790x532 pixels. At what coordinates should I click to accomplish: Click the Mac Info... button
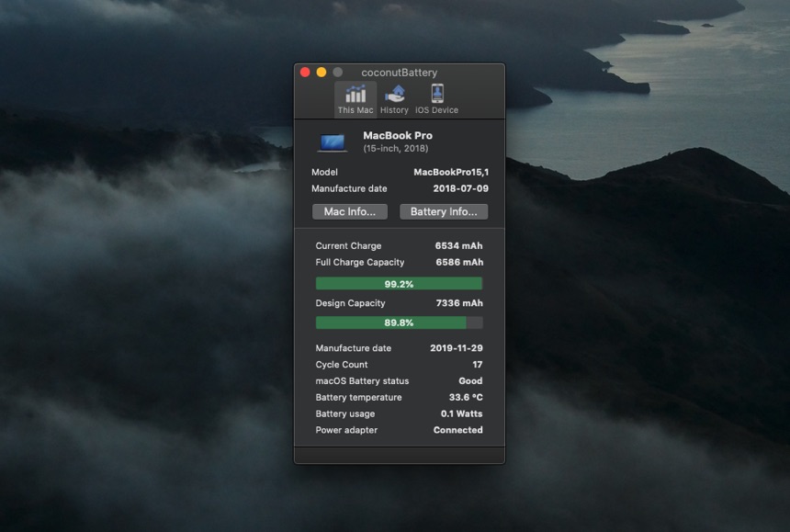click(x=350, y=211)
